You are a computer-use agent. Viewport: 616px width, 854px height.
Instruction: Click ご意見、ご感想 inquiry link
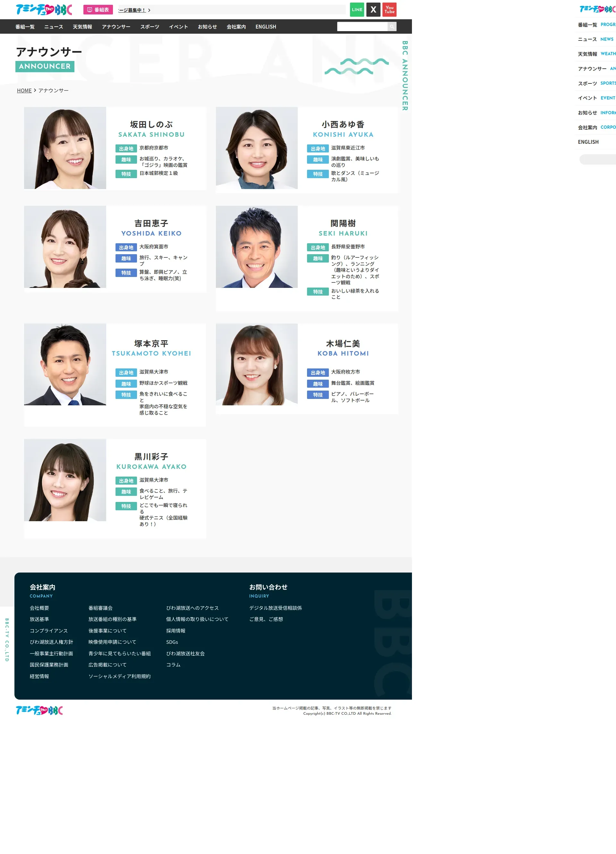[266, 619]
